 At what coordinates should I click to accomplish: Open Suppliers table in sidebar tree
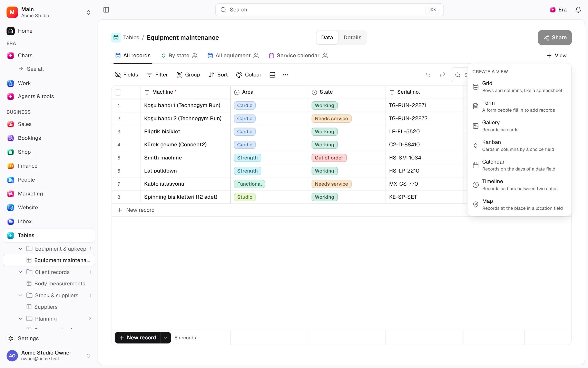pos(49,307)
